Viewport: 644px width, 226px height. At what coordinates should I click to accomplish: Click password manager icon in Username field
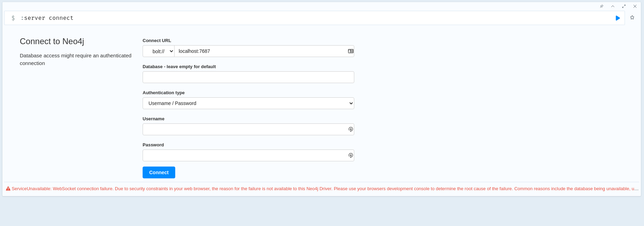coord(351,129)
